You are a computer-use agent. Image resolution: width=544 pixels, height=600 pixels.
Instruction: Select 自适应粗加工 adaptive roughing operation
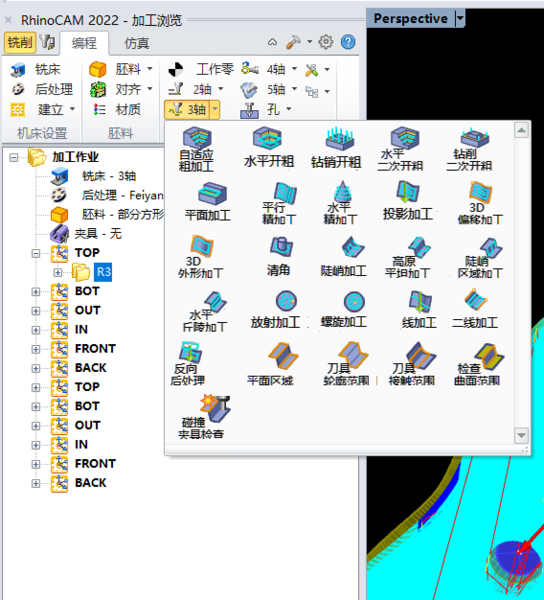pyautogui.click(x=197, y=149)
